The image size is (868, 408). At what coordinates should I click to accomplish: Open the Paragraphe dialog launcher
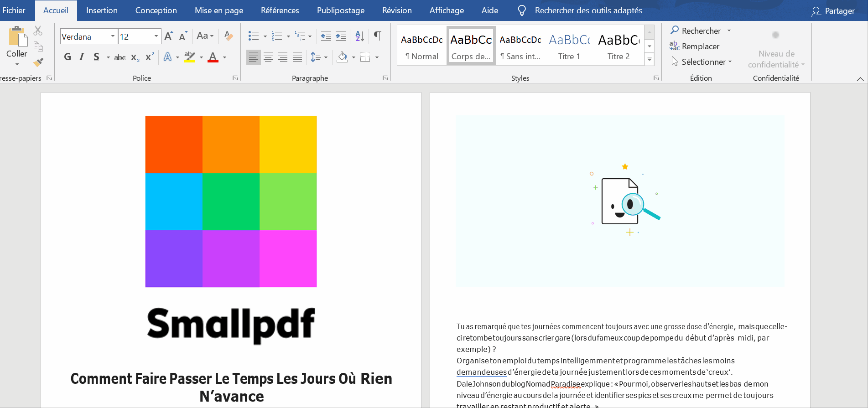pyautogui.click(x=385, y=78)
